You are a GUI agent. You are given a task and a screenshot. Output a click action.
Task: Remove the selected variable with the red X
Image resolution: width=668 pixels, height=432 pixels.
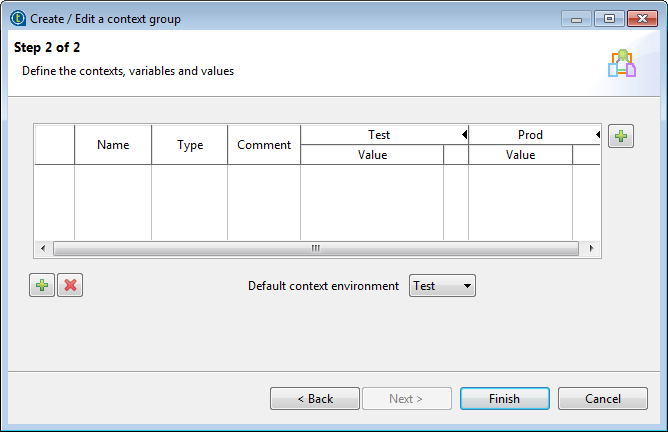point(70,286)
